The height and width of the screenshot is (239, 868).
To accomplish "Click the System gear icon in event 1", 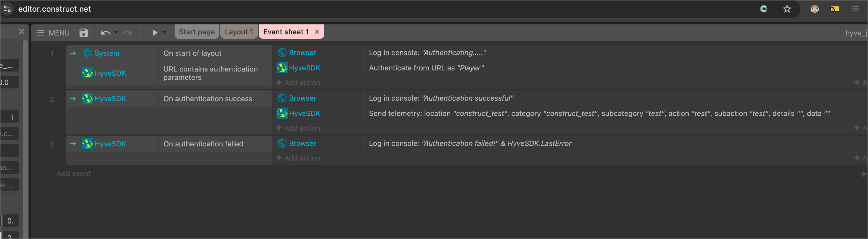I will pos(87,53).
